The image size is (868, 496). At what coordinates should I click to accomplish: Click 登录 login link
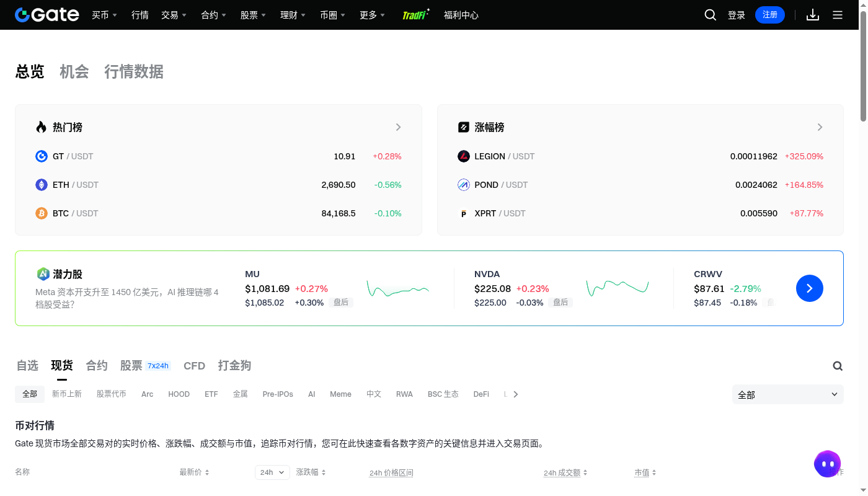click(737, 15)
